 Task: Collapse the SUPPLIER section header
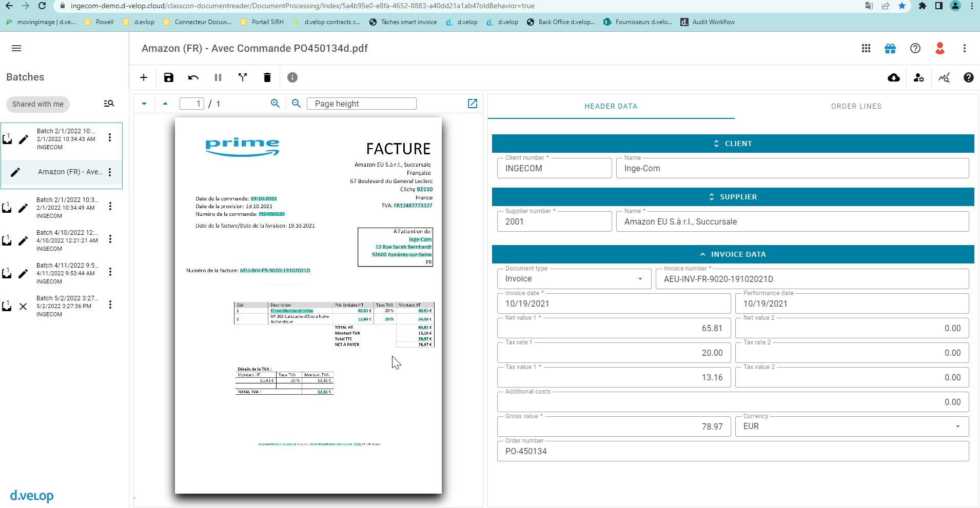click(x=733, y=197)
